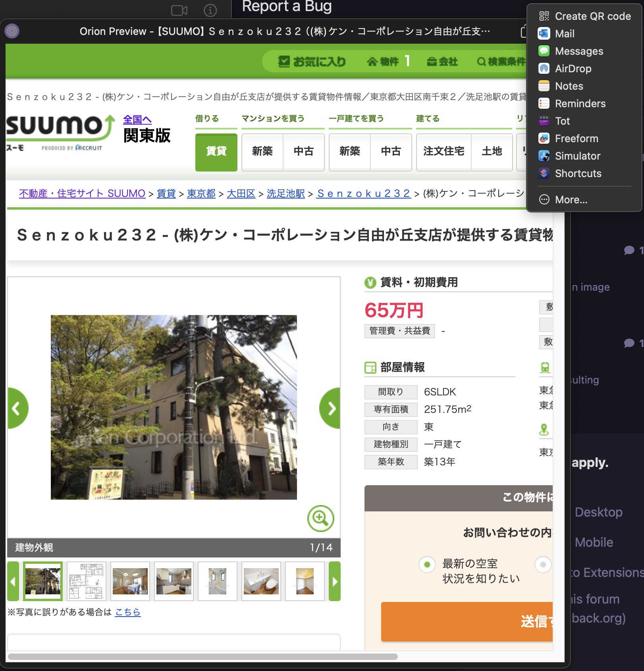Advance the thumbnail strip to the right

335,581
